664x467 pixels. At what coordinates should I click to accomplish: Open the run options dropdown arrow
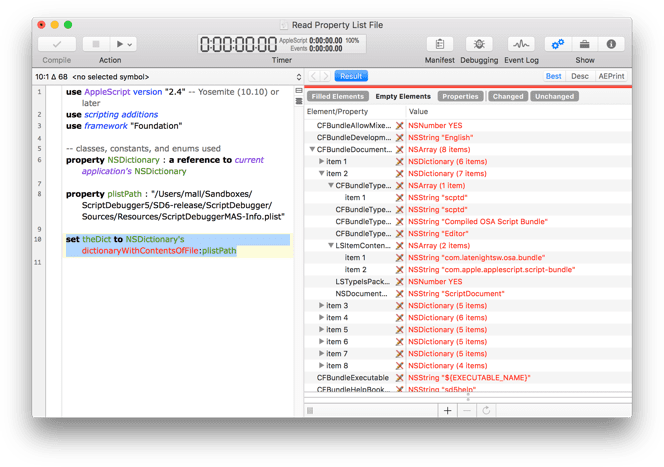[x=130, y=44]
